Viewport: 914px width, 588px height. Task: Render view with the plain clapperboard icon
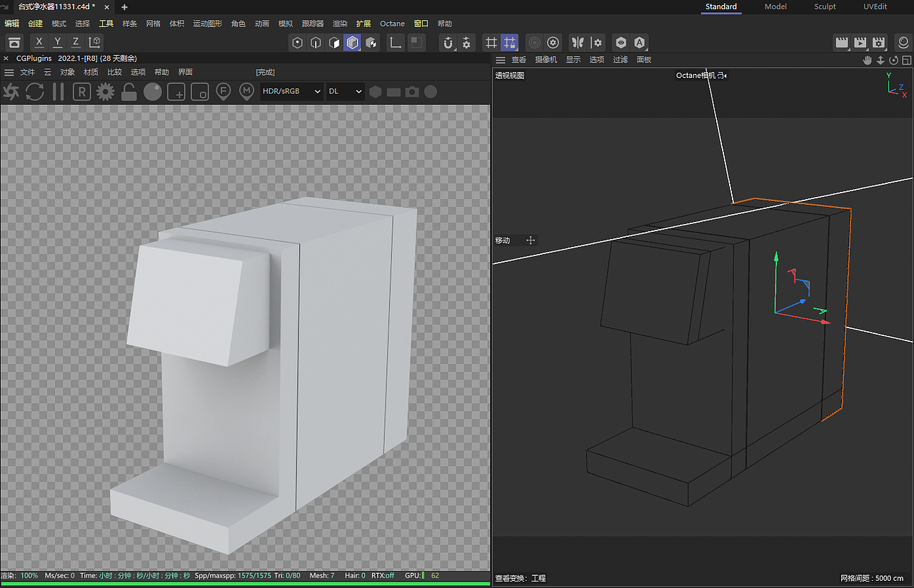pyautogui.click(x=842, y=43)
